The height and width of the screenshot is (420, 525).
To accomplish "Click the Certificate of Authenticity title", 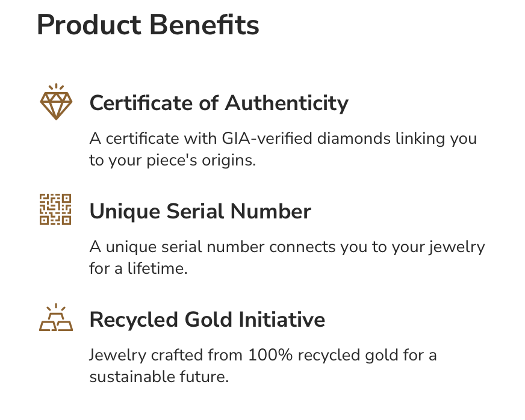I will coord(219,103).
